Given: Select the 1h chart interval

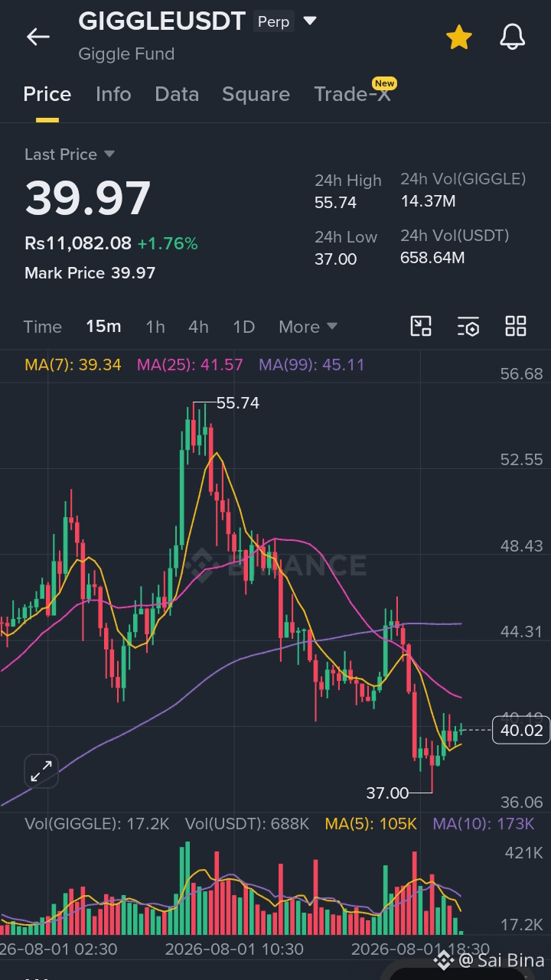Looking at the screenshot, I should click(x=155, y=327).
